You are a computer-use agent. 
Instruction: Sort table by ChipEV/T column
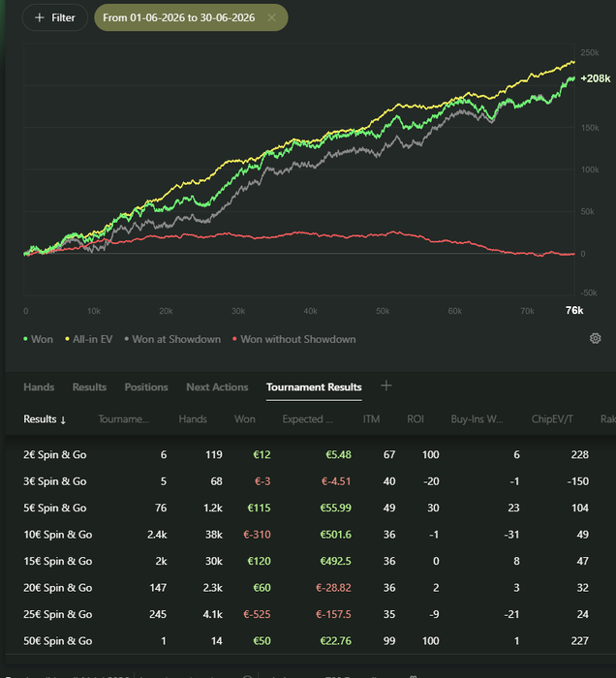[552, 419]
